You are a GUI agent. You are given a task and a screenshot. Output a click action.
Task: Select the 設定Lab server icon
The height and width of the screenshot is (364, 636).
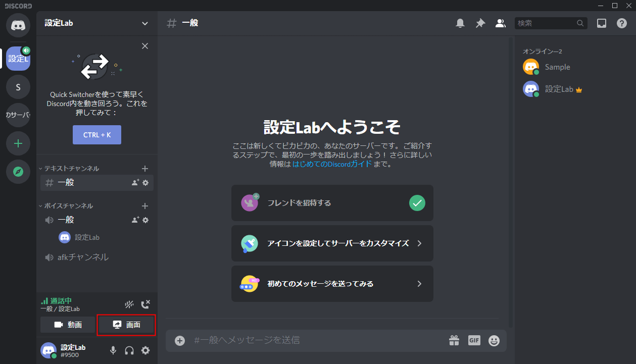(18, 59)
